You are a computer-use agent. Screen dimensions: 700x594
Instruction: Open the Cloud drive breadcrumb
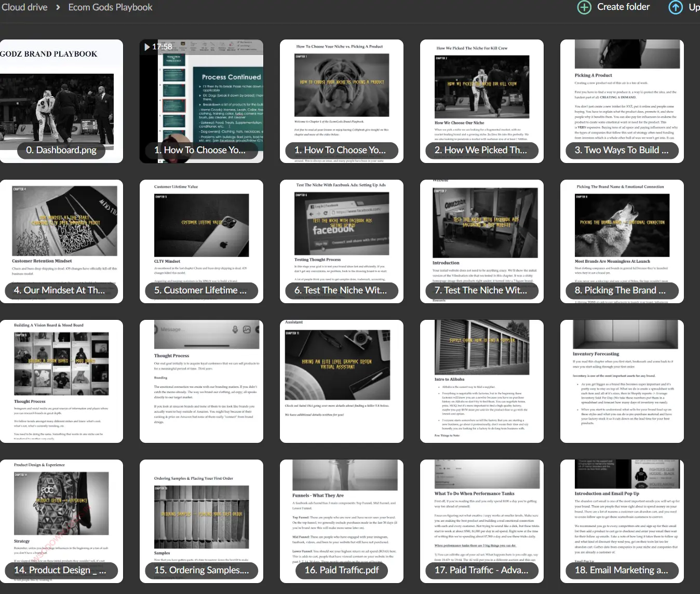tap(24, 7)
